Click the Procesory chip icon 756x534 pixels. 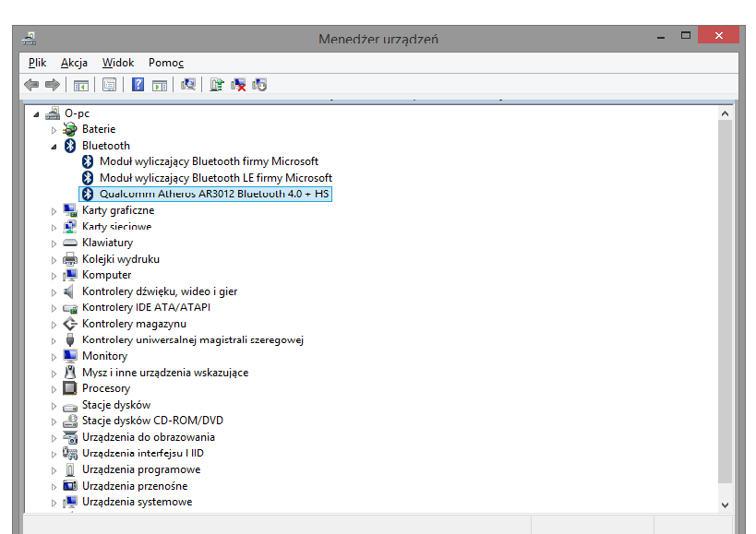tap(70, 388)
